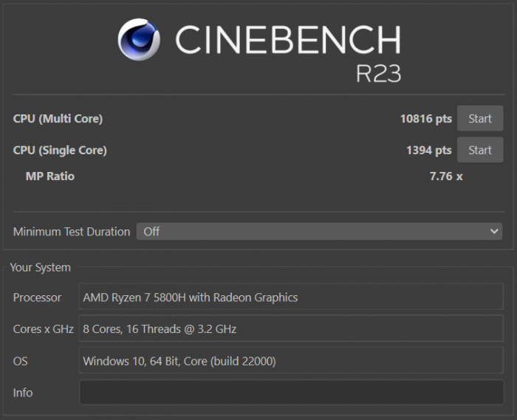The image size is (517, 420).
Task: Click the CINEBENCH title text
Action: tap(287, 39)
